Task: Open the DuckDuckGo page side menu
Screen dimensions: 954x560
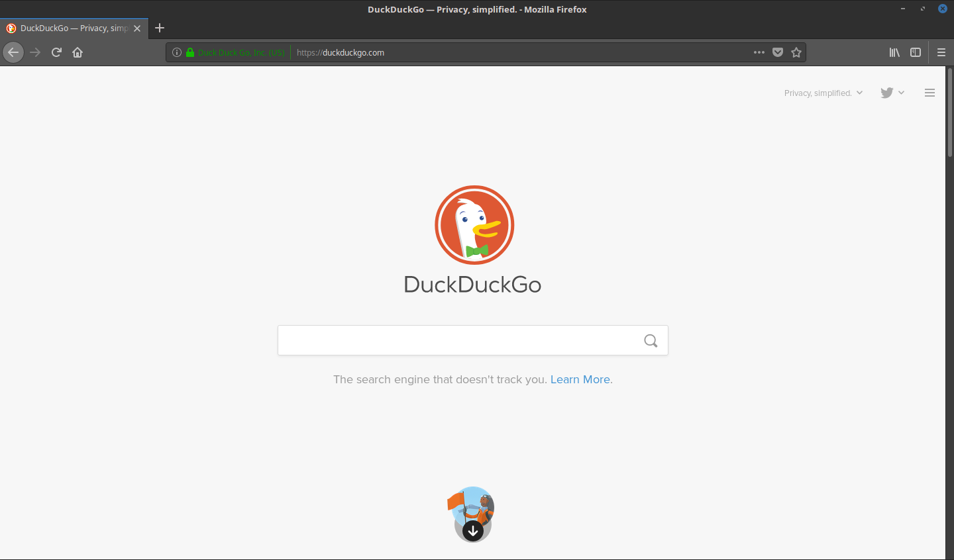Action: tap(929, 93)
